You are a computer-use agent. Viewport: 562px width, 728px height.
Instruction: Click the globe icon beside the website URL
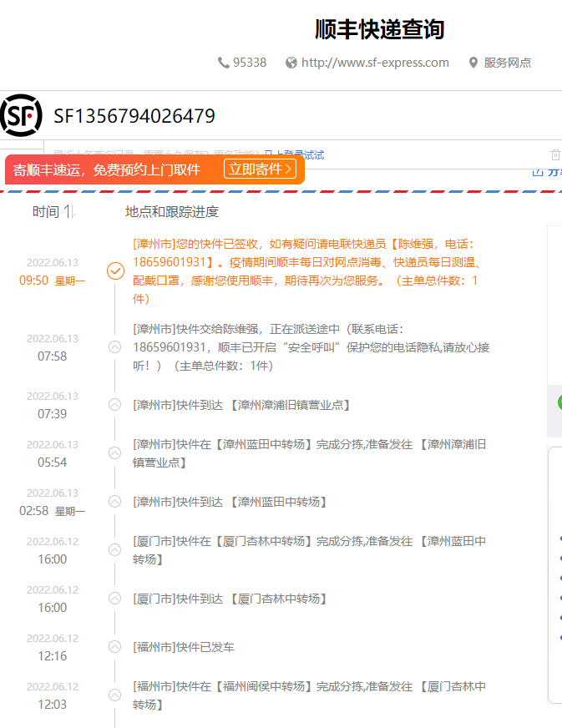click(x=291, y=63)
